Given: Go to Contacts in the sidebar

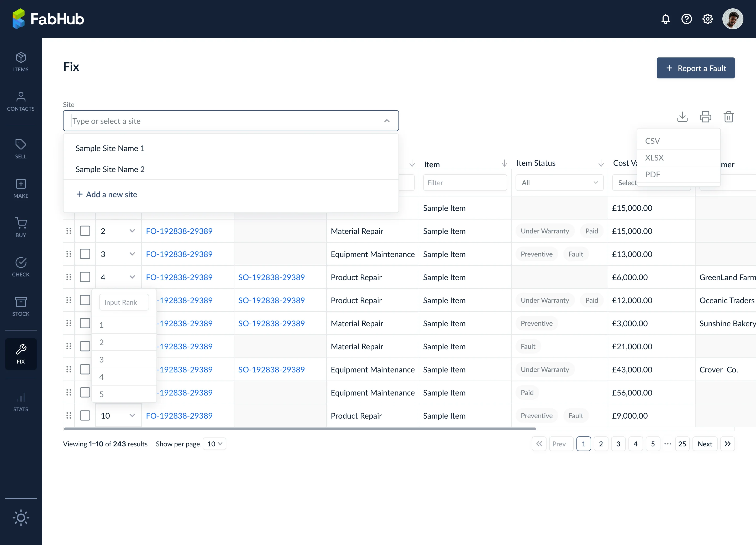Looking at the screenshot, I should 21,101.
